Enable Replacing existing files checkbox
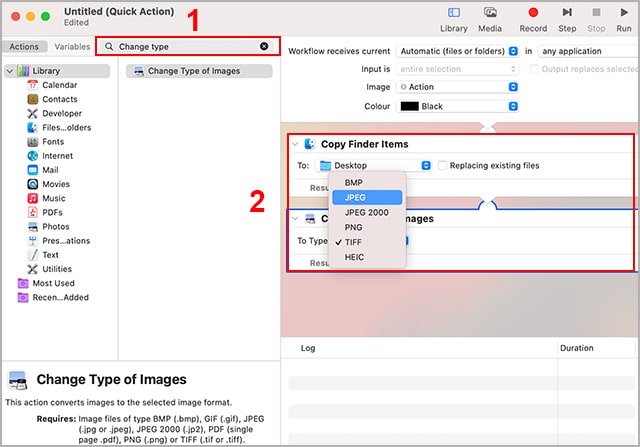Screen dimensions: 640x447 tap(443, 165)
